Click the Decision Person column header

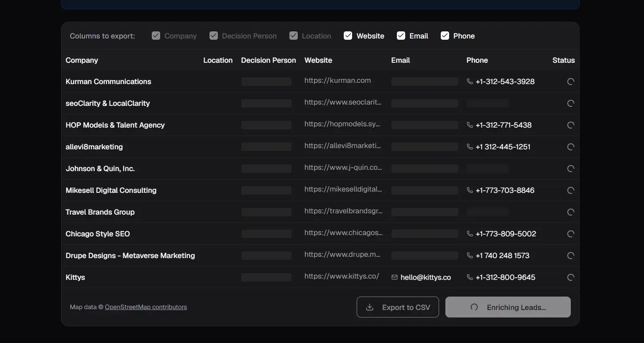[x=268, y=60]
